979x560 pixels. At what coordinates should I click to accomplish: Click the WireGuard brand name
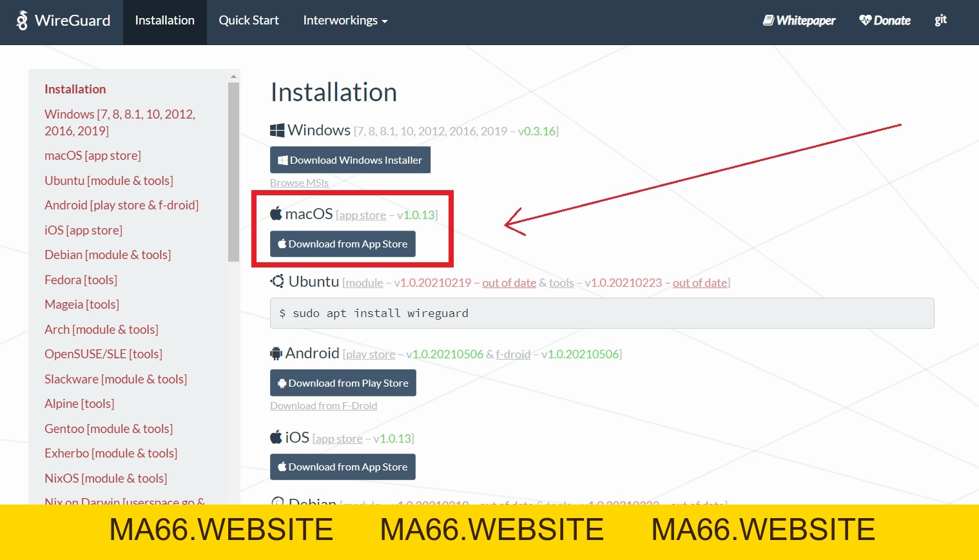[73, 21]
